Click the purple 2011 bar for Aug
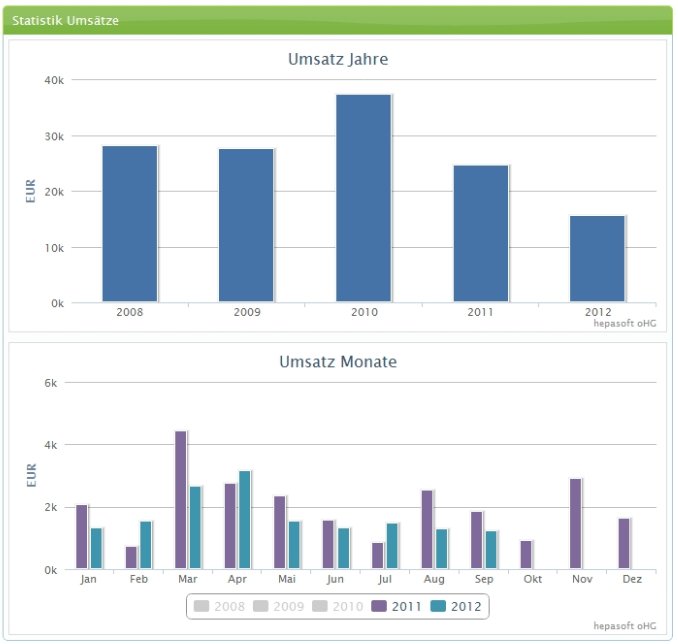 [427, 530]
